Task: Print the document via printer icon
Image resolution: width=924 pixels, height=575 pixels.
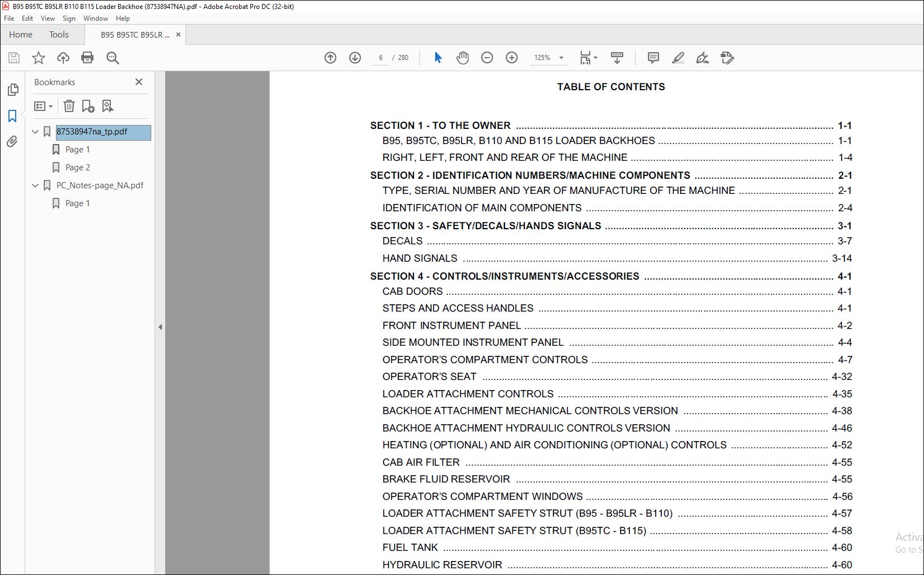Action: 87,58
